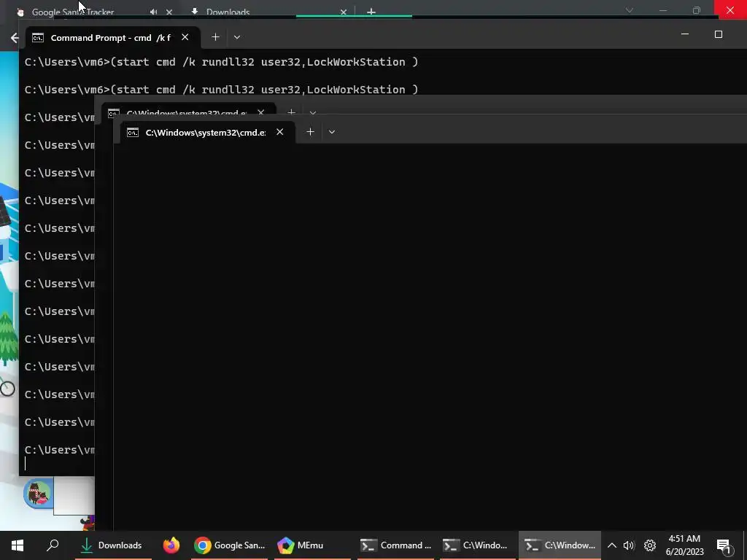Screen dimensions: 747x560
Task: Close Google Santa Tracker browser tab
Action: [169, 12]
